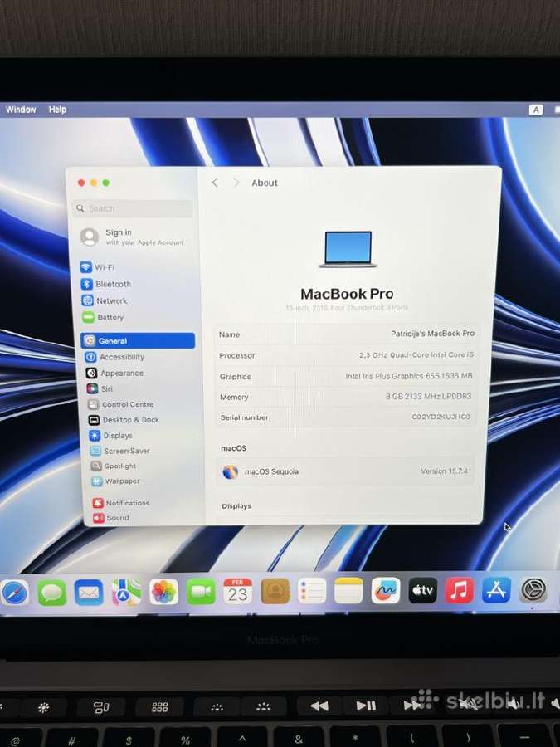Click the Search field in sidebar
560x747 pixels.
point(133,208)
